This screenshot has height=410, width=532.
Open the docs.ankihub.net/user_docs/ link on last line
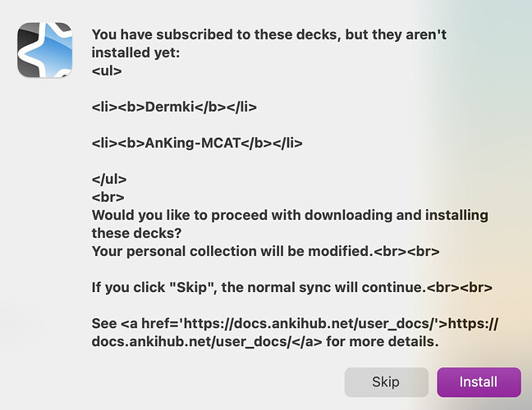191,342
